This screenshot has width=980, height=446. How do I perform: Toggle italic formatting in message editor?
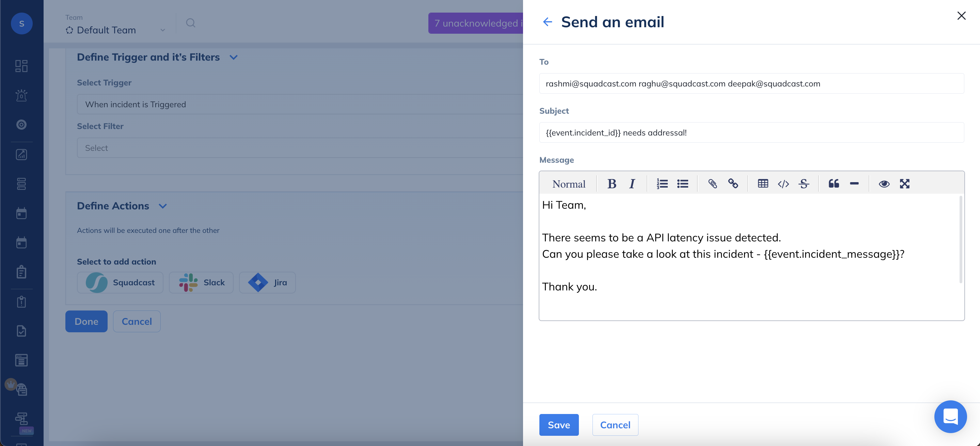[632, 184]
